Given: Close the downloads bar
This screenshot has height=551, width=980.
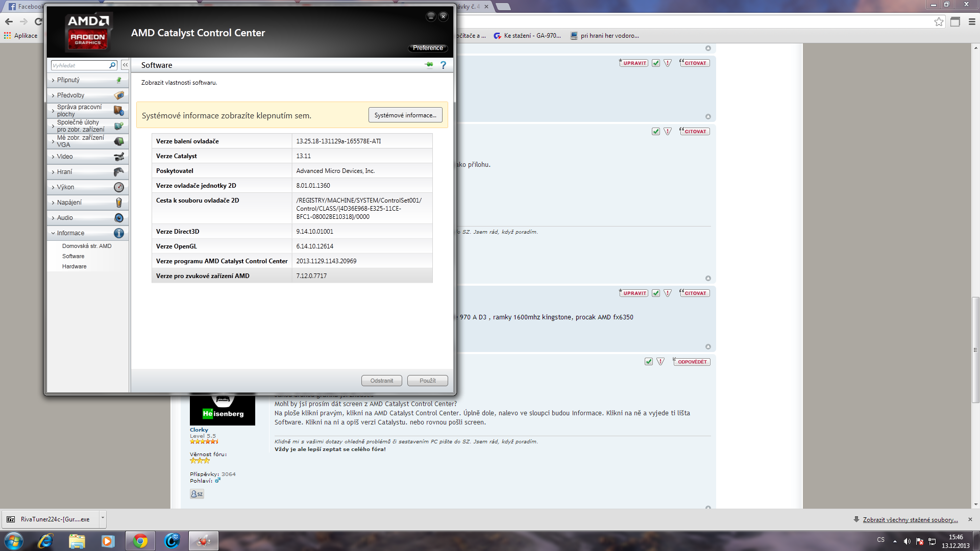Looking at the screenshot, I should 970,519.
